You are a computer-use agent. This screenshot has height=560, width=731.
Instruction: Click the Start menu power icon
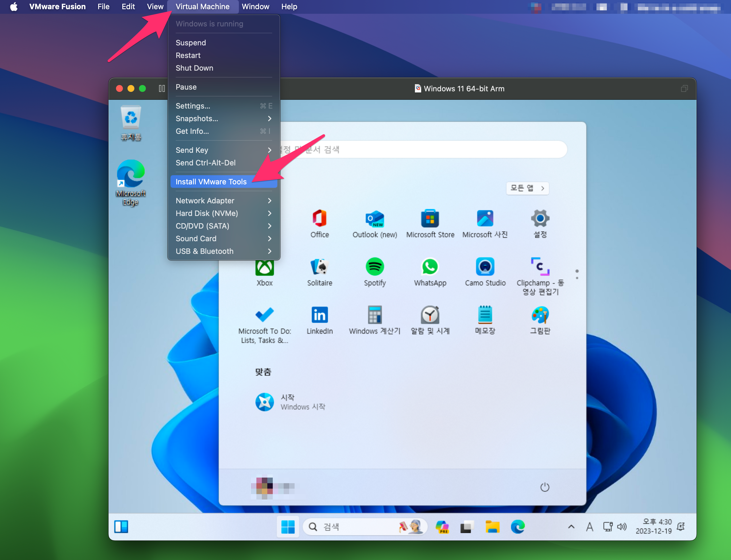tap(544, 487)
